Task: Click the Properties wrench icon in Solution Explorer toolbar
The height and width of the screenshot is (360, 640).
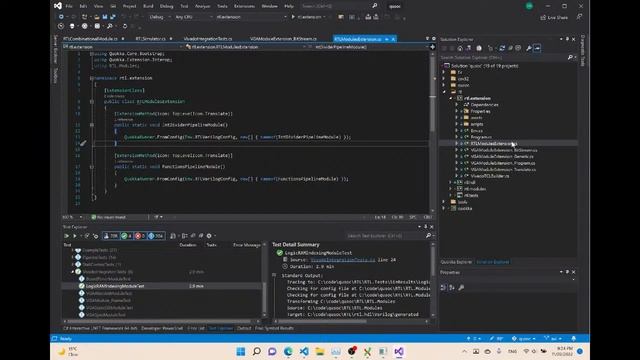Action: click(x=529, y=48)
